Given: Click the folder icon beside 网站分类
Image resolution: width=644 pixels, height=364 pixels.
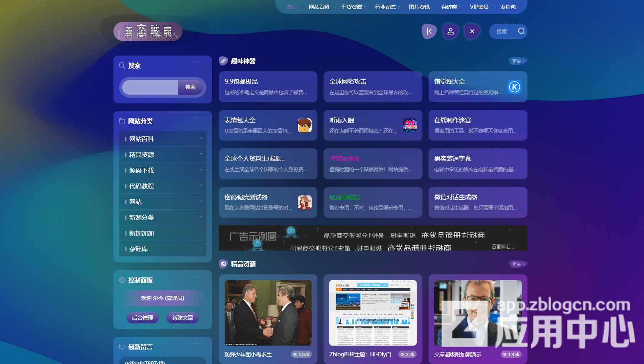Looking at the screenshot, I should [x=122, y=121].
